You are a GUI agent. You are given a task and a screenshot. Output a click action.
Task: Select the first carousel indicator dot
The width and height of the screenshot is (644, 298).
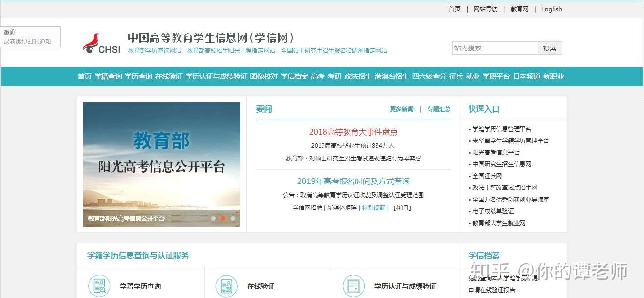[214, 217]
